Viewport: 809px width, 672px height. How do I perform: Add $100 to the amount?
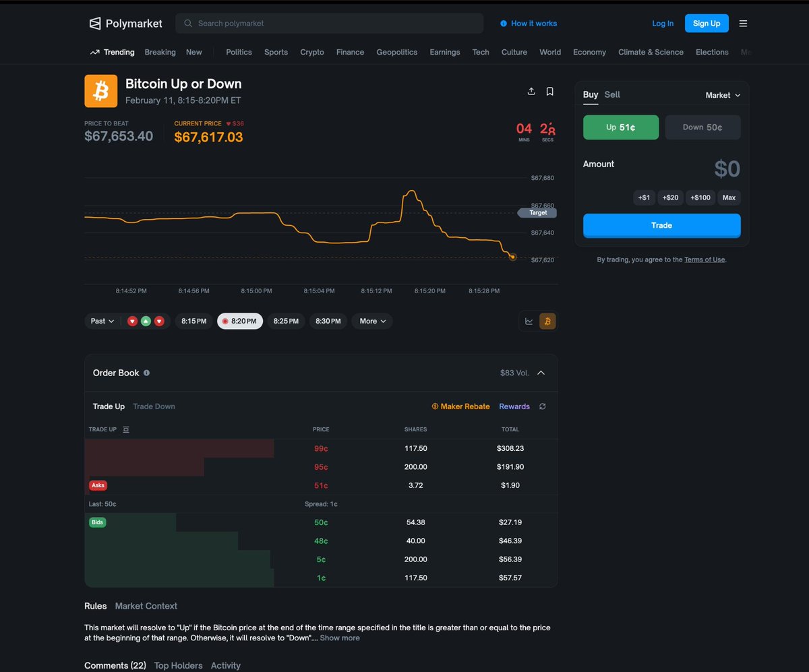pos(700,197)
